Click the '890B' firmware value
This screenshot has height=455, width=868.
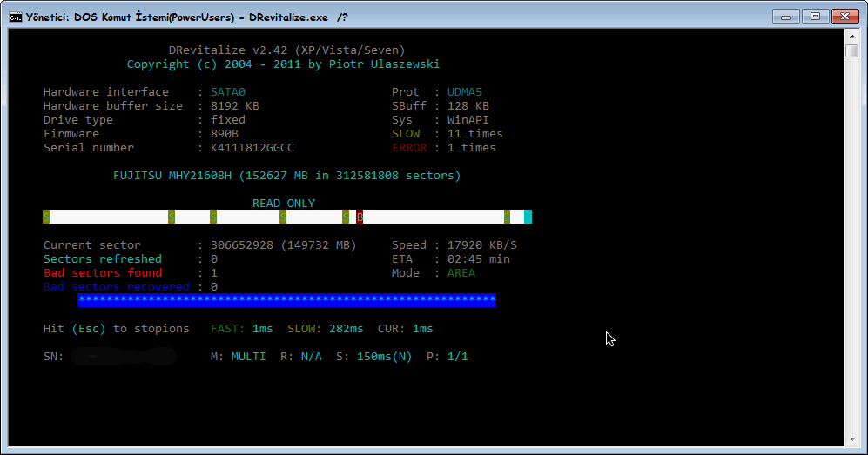pyautogui.click(x=225, y=134)
